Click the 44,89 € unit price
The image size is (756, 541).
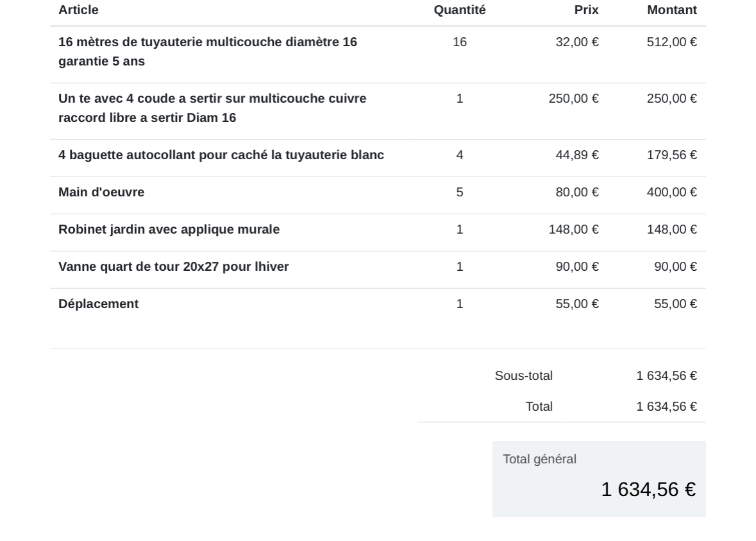point(577,155)
